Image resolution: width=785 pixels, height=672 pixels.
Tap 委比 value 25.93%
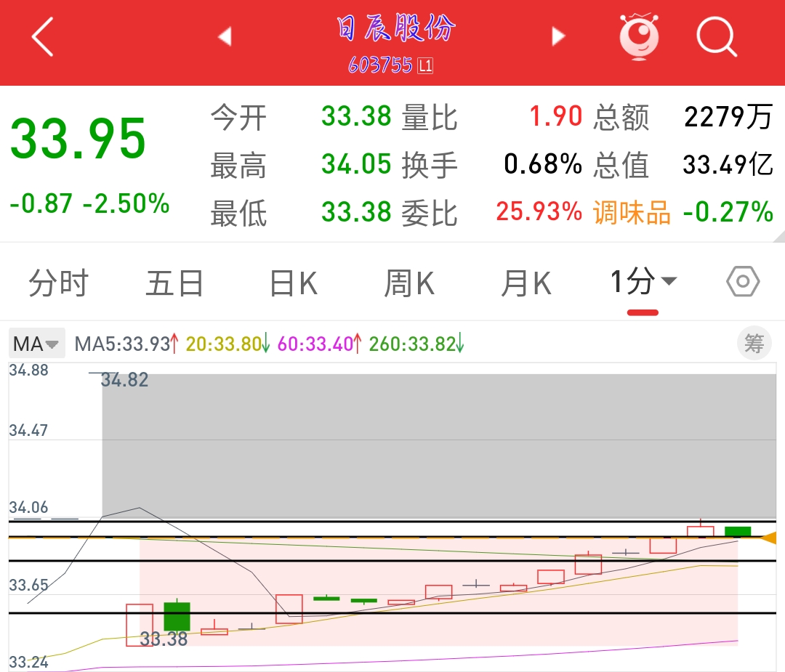[x=539, y=211]
